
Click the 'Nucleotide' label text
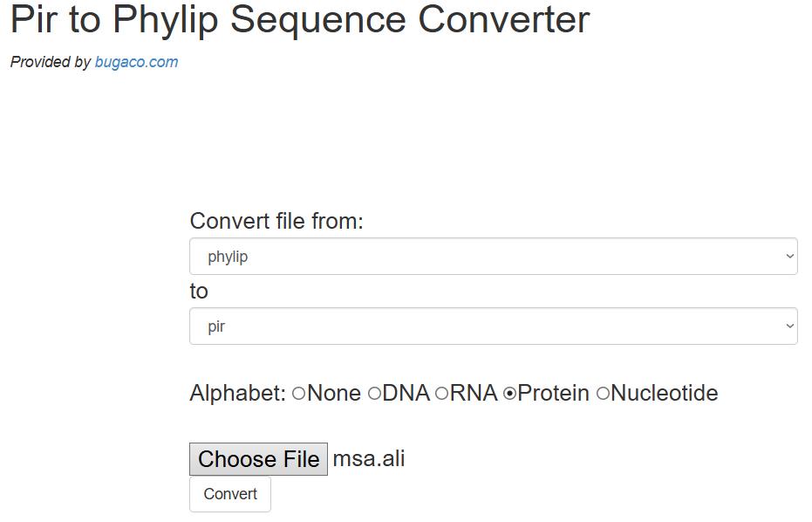(x=665, y=394)
